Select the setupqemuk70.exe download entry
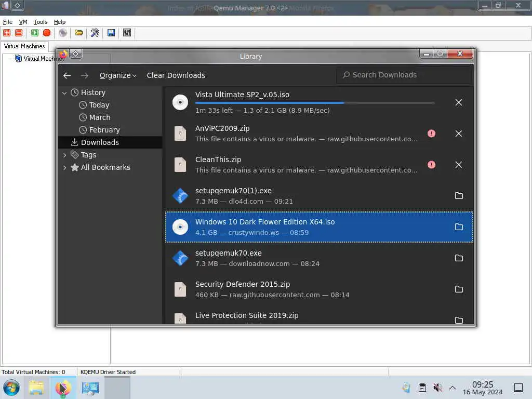Screen dimensions: 532x399 pos(319,258)
